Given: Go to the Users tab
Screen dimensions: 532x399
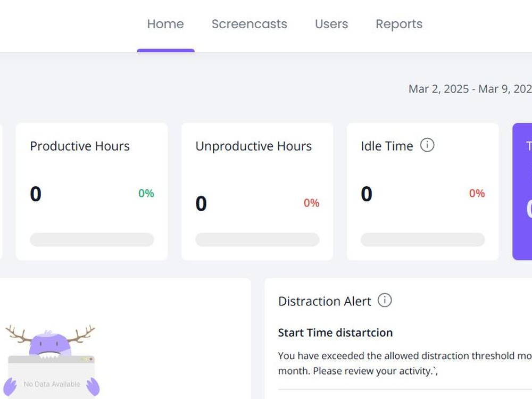Looking at the screenshot, I should (x=331, y=24).
